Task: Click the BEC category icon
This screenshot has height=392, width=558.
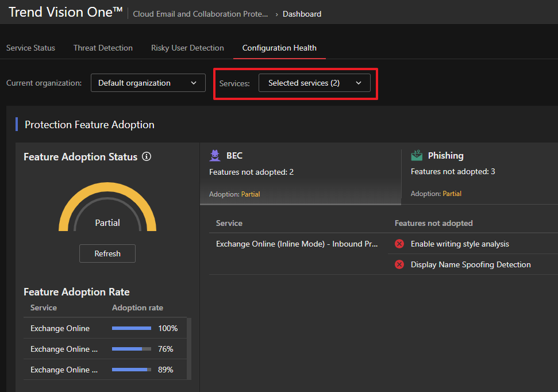Action: point(215,156)
